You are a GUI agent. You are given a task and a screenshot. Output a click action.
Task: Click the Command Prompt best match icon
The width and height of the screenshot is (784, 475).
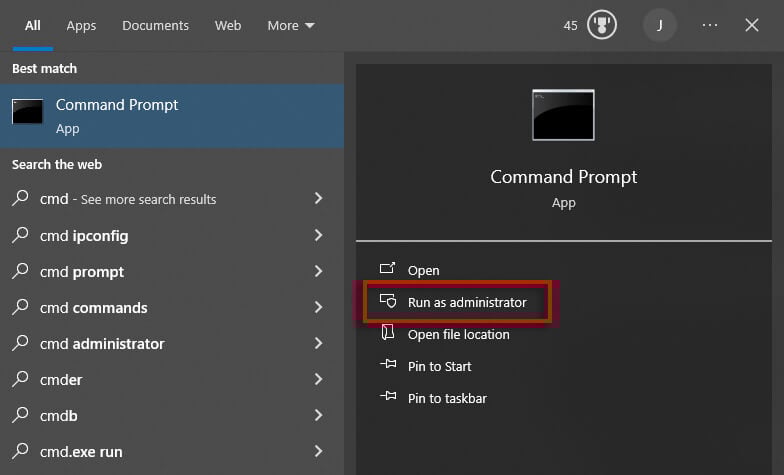pyautogui.click(x=27, y=112)
